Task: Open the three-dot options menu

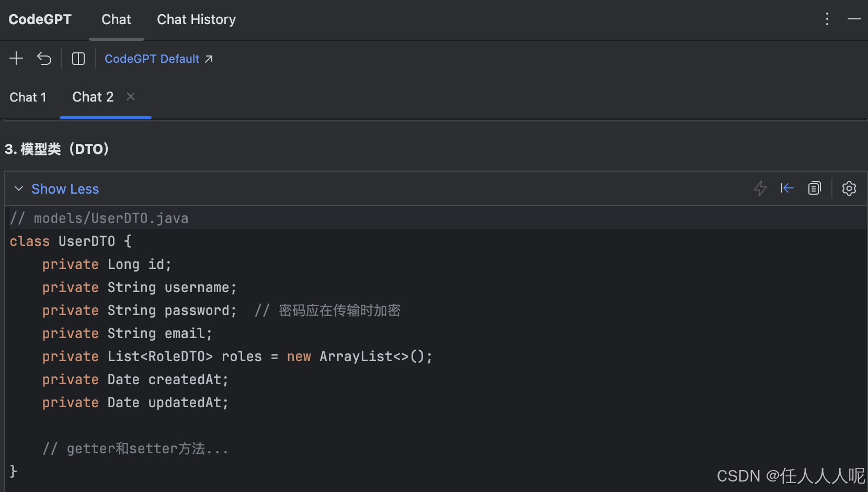Action: click(827, 19)
